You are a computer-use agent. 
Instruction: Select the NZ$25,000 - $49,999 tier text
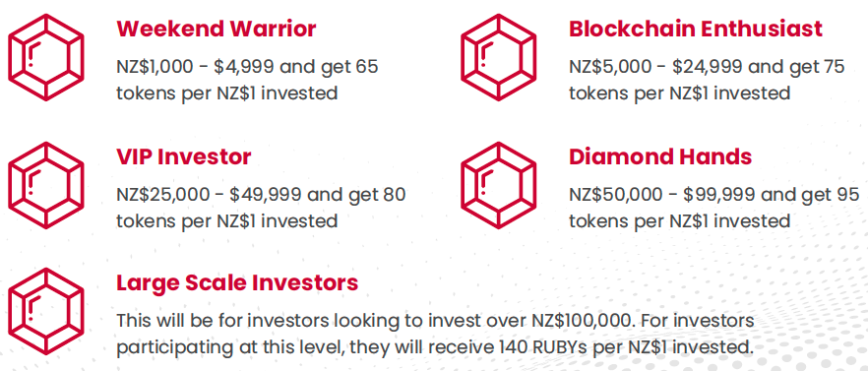click(262, 208)
